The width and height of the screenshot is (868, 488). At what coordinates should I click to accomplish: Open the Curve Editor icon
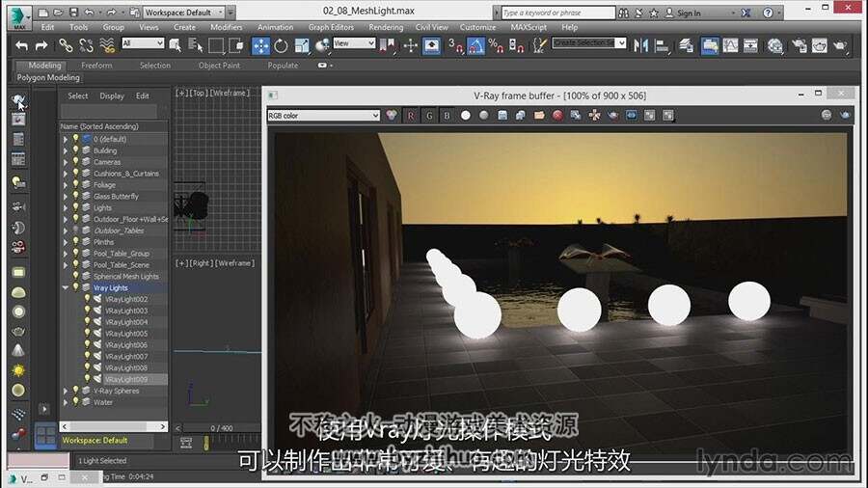[730, 45]
